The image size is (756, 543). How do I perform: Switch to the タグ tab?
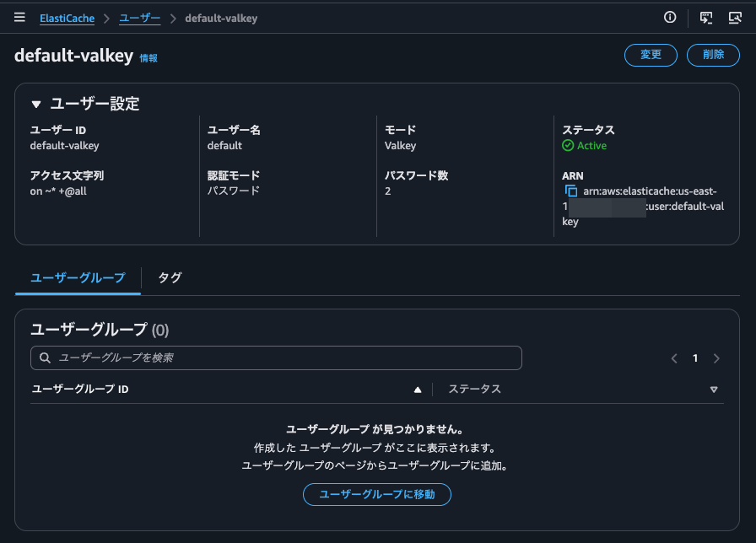point(170,277)
